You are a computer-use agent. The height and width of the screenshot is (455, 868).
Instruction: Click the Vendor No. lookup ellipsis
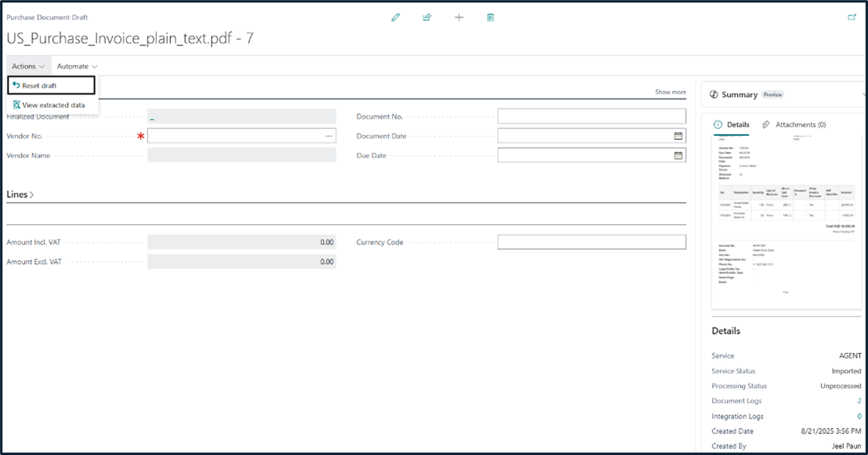click(328, 136)
